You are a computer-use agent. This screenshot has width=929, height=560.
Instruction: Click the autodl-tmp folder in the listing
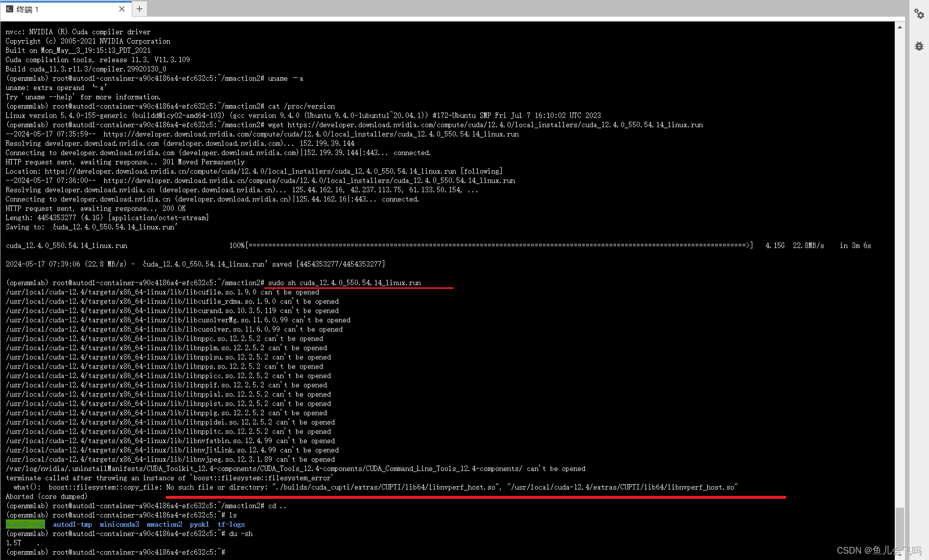point(72,524)
